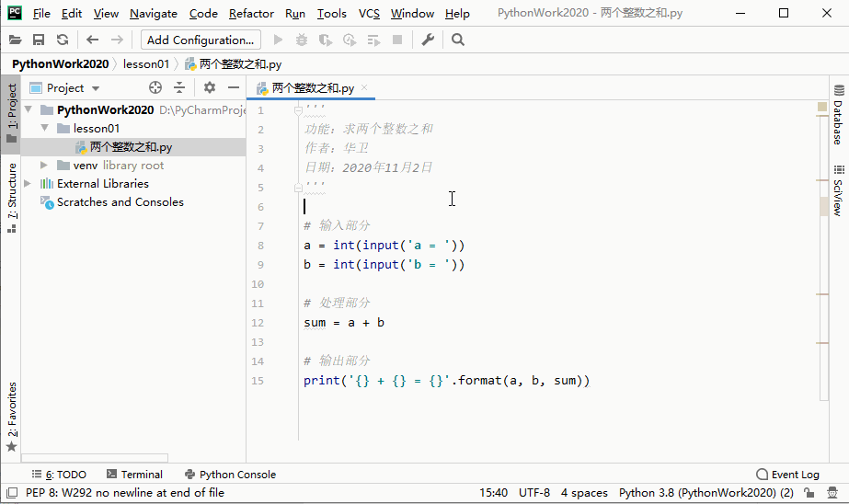Open the Event Log

point(787,475)
